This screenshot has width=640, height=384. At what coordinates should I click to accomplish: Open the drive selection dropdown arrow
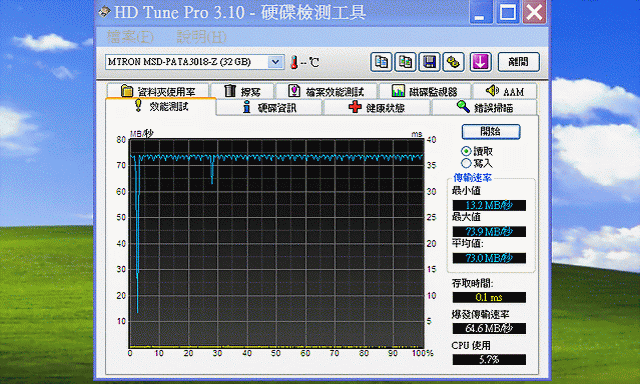276,62
